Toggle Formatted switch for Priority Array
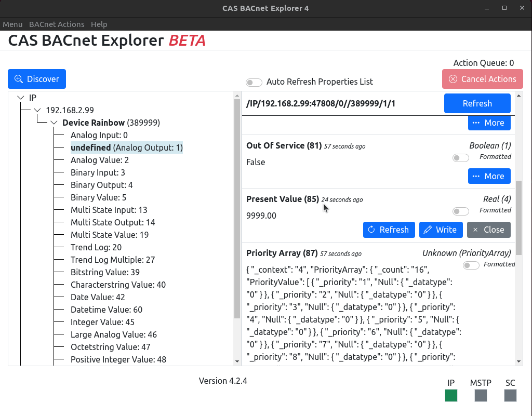Viewport: 532px width, 416px height. point(471,265)
